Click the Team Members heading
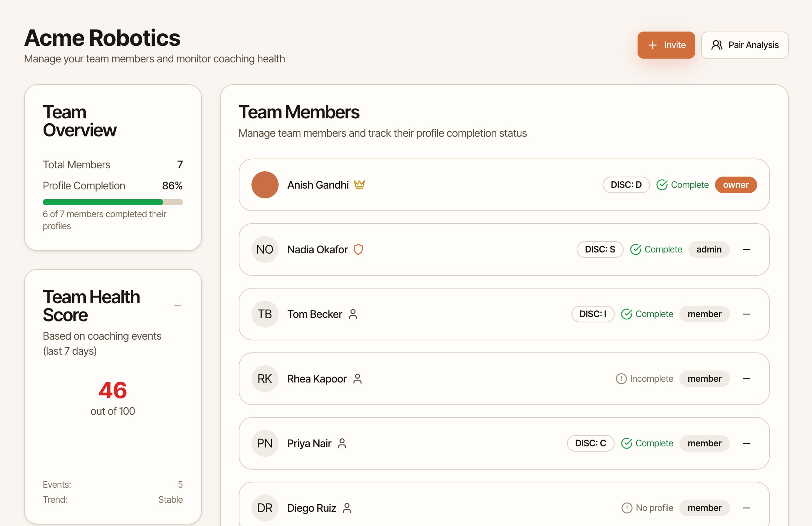The width and height of the screenshot is (812, 526). [x=299, y=112]
